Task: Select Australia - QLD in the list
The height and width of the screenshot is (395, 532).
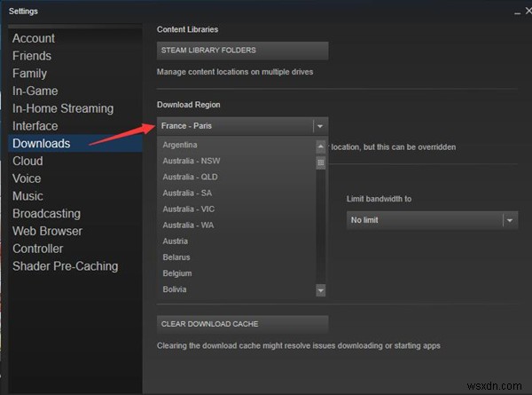Action: click(x=237, y=177)
